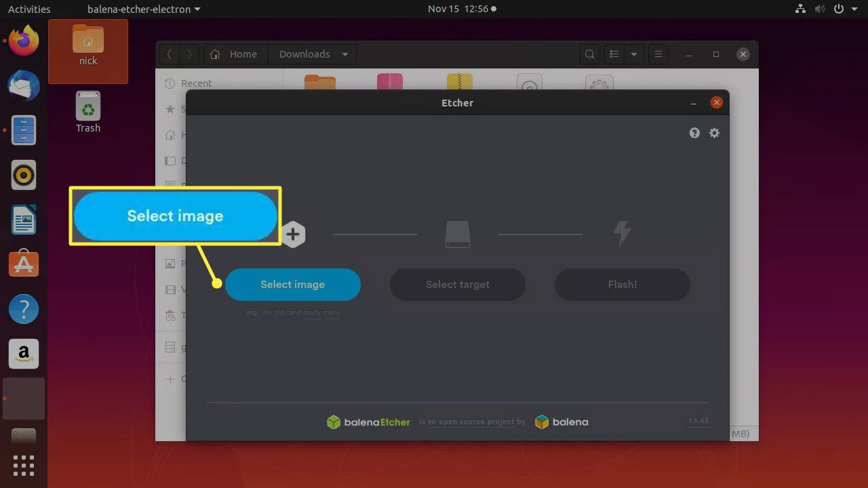Open LibreOffice Writer from the dock
The height and width of the screenshot is (488, 868).
(24, 220)
